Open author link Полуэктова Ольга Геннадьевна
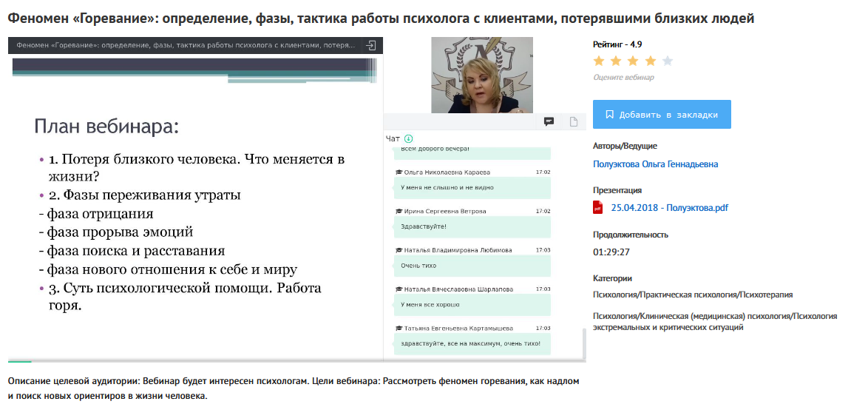This screenshot has width=868, height=407. (x=655, y=164)
